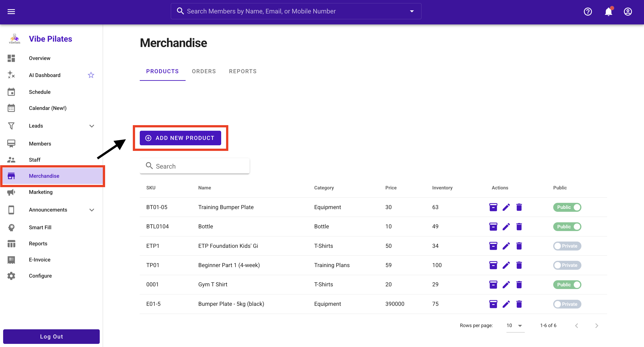Open the user account profile icon
Screen dimensions: 644x347
628,11
